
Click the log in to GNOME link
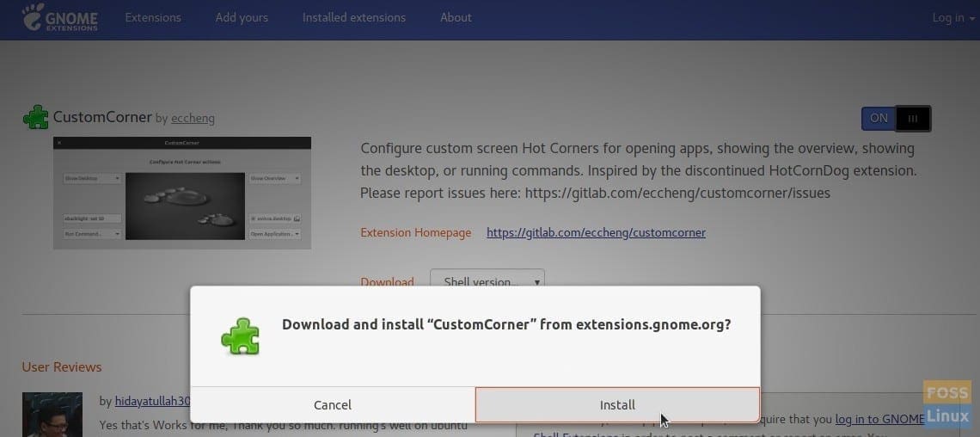(x=880, y=418)
